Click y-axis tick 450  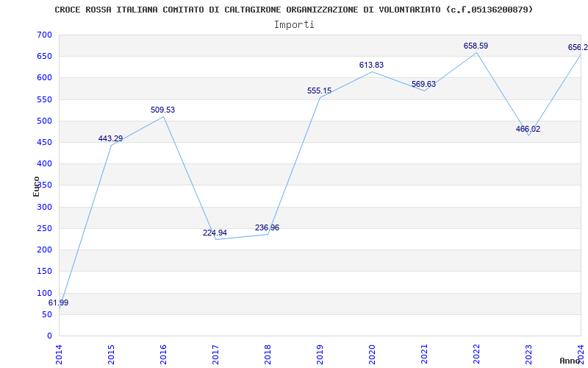pos(44,142)
